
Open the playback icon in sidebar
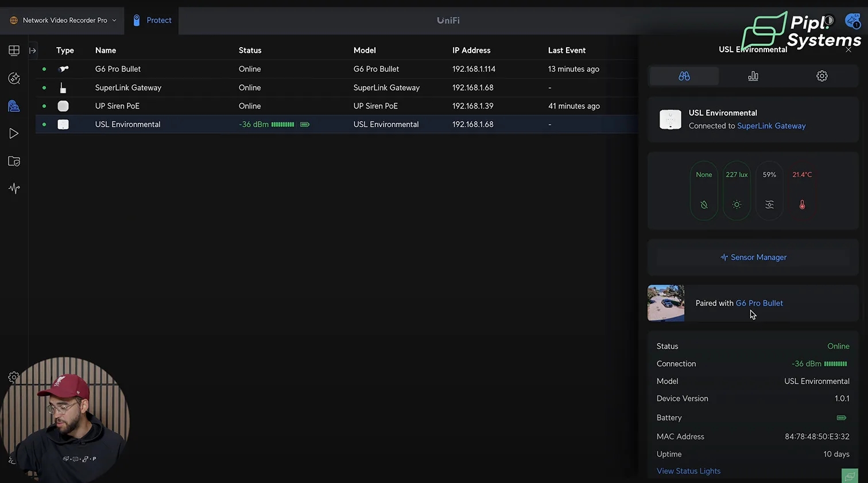tap(14, 134)
